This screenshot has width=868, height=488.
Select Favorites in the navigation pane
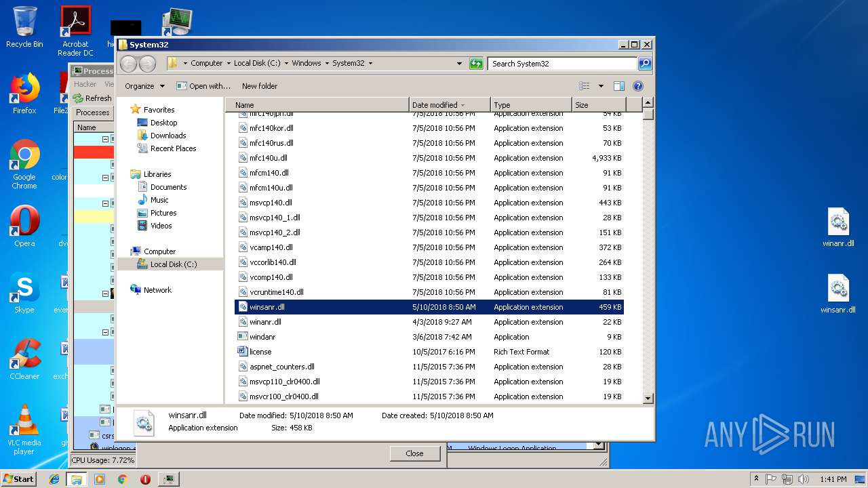159,110
